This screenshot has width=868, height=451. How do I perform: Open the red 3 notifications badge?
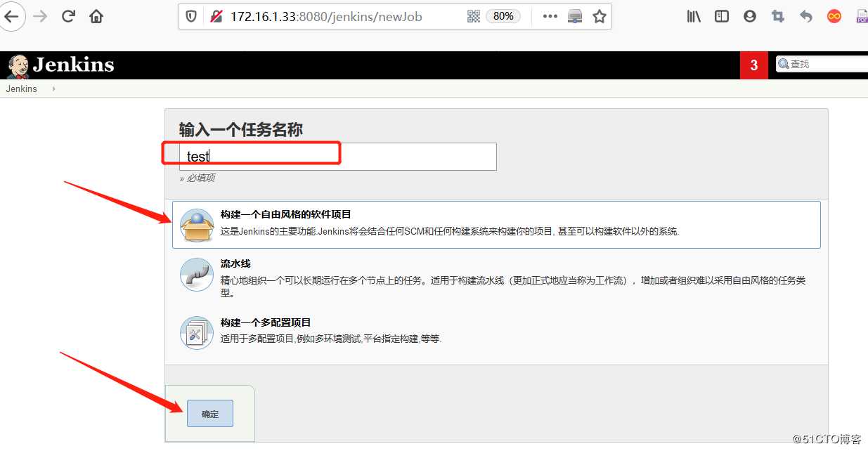point(754,65)
